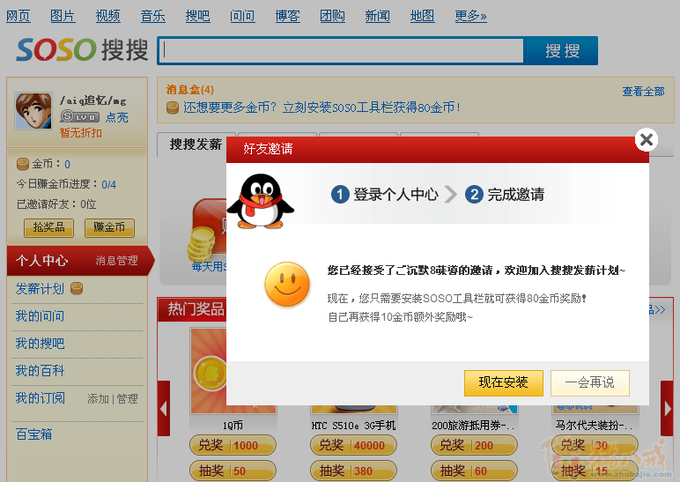This screenshot has height=482, width=680.
Task: Click the blue 搜搜 search button
Action: tap(562, 51)
